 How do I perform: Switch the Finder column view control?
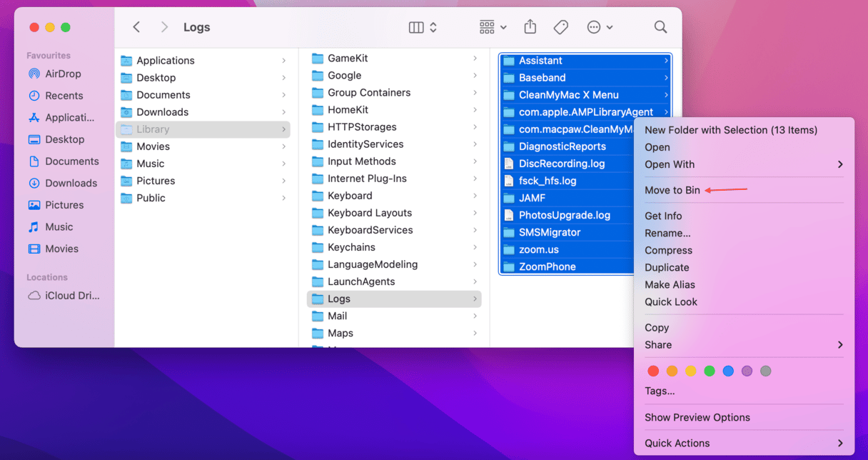click(x=423, y=27)
